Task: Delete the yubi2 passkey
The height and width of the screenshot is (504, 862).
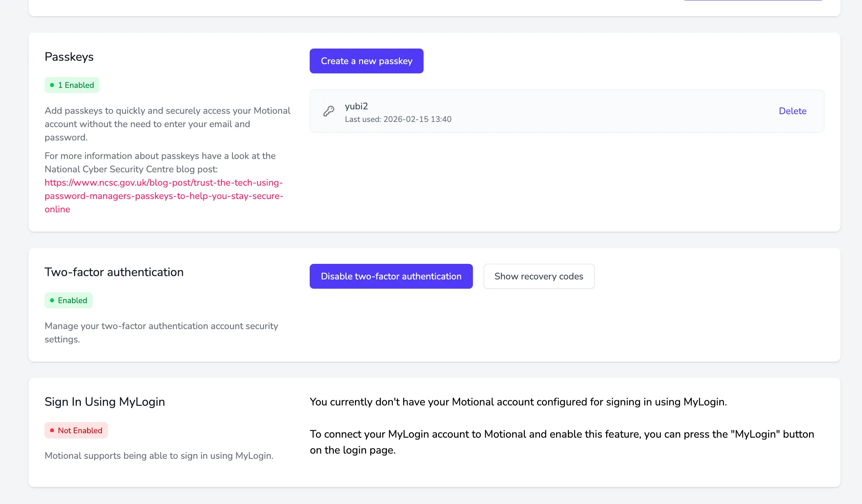Action: 792,111
